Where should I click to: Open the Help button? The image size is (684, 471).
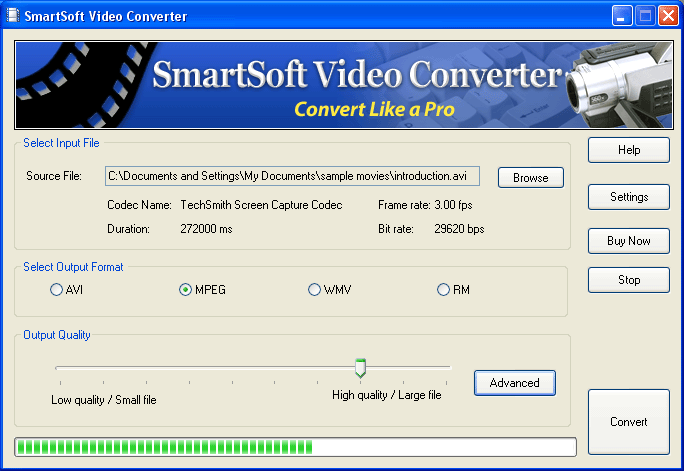(629, 150)
